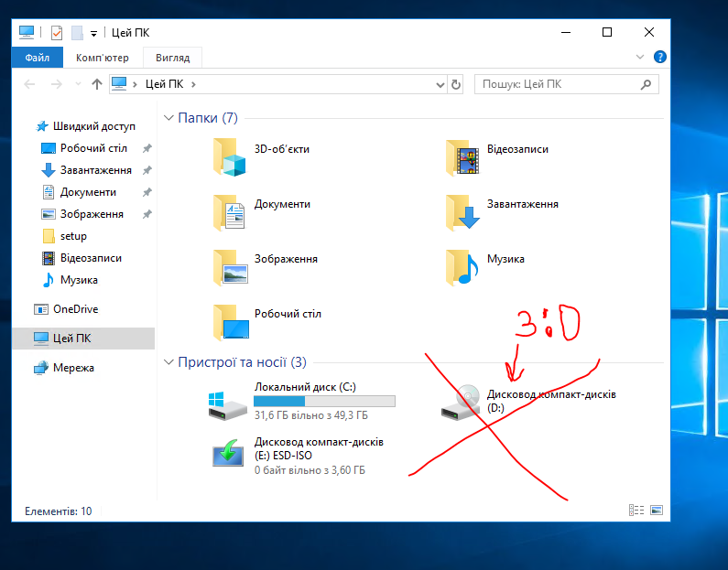This screenshot has width=728, height=570.
Task: Open the 3D-об'єкти folder icon
Action: pyautogui.click(x=229, y=156)
